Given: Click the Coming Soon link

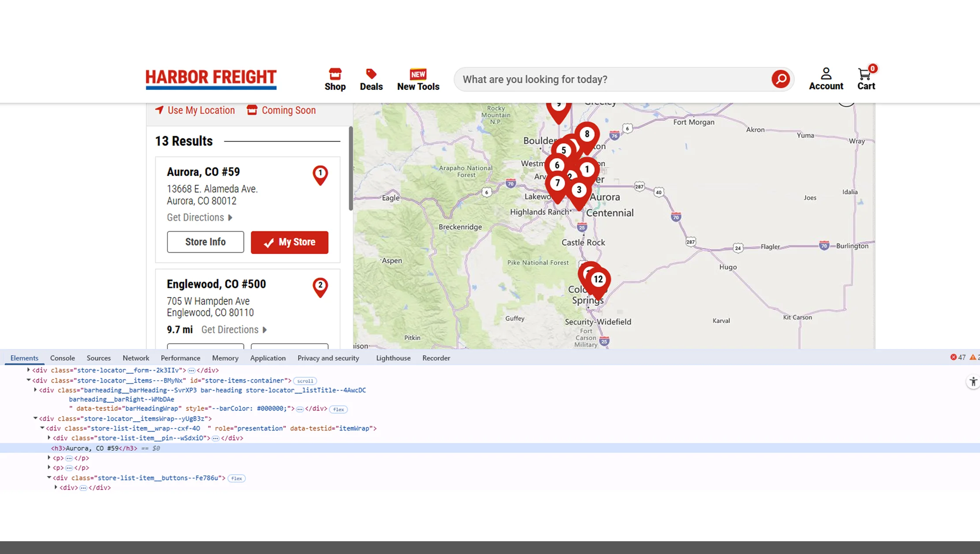Looking at the screenshot, I should click(x=281, y=110).
